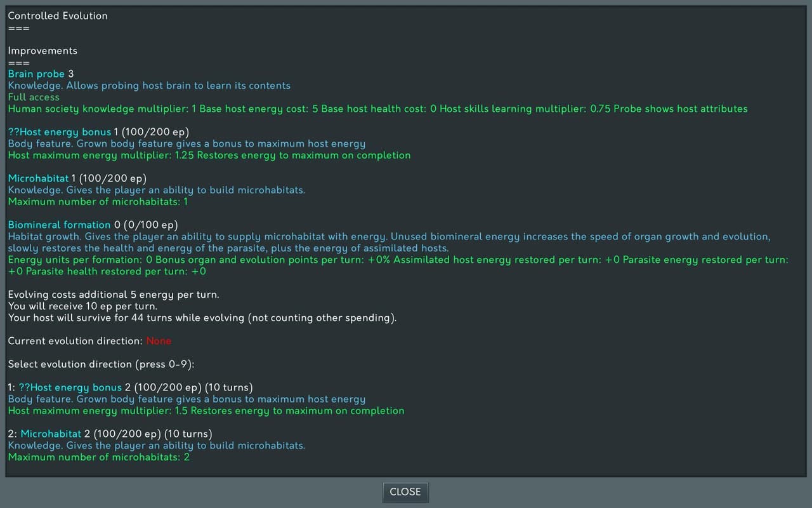Click the Full access text under Brain probe

34,97
